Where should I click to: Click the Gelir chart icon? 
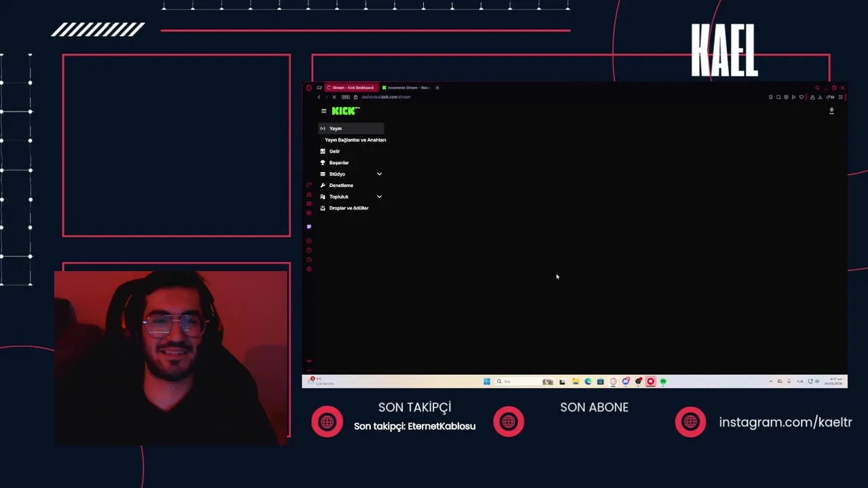[323, 151]
